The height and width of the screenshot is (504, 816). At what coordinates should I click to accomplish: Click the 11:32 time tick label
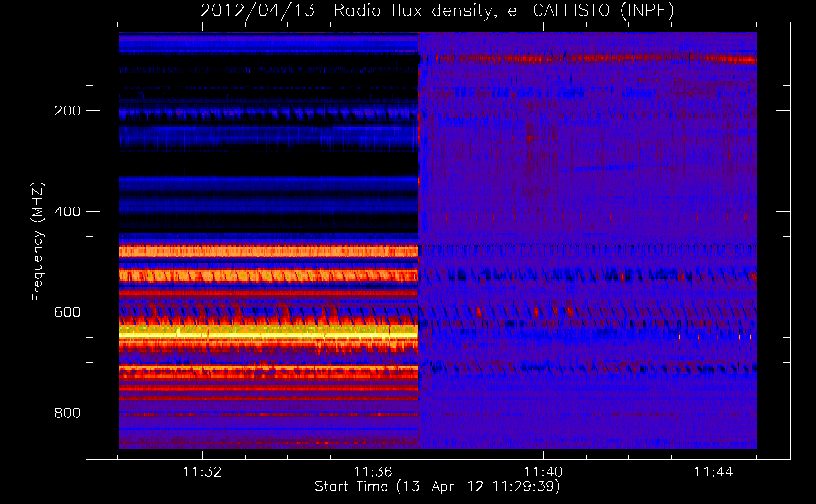point(202,472)
